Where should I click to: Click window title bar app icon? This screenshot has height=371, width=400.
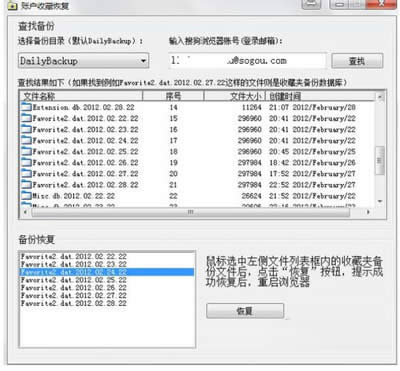[12, 5]
